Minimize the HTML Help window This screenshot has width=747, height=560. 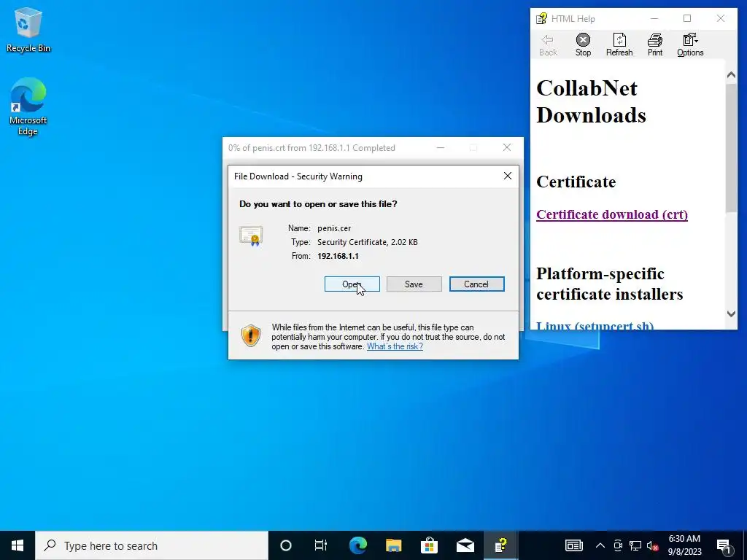(654, 18)
